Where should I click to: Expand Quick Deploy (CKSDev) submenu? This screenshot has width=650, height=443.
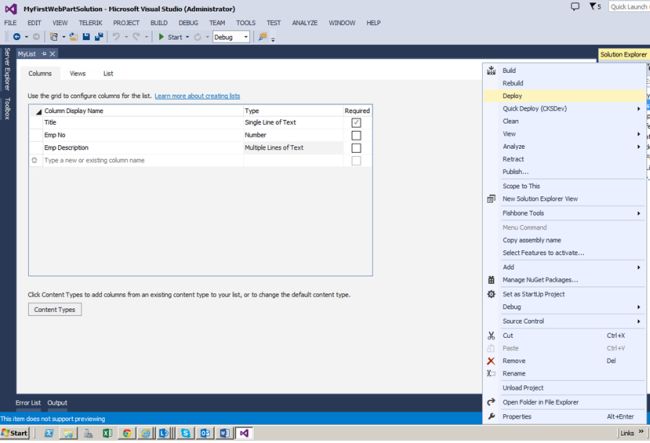[639, 109]
